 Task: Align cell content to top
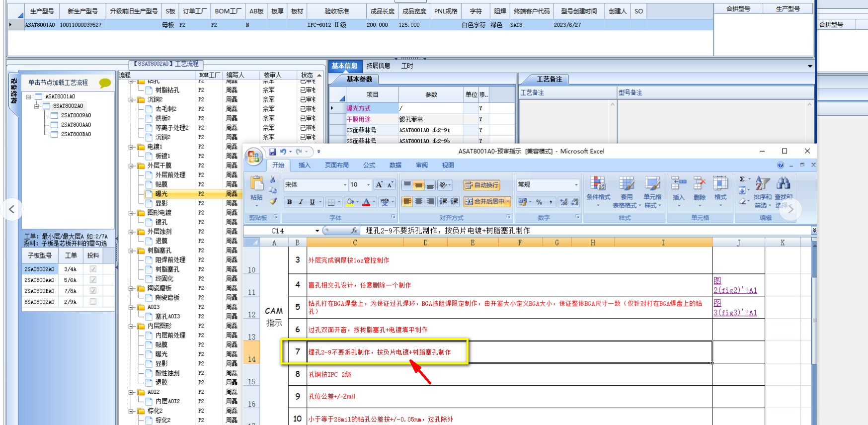[407, 185]
